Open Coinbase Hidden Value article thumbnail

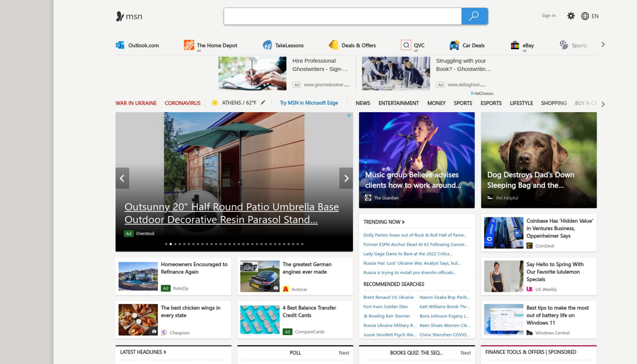tap(504, 233)
